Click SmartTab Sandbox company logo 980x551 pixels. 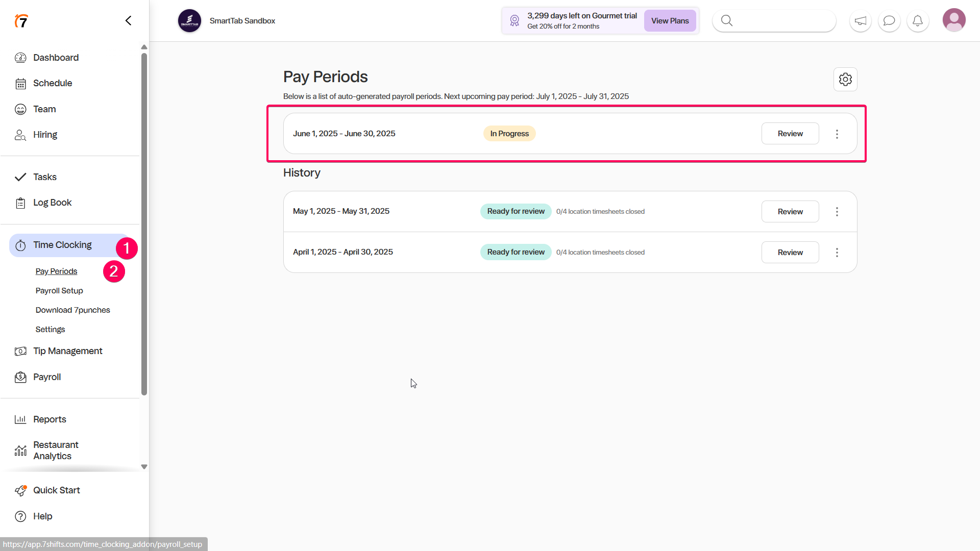189,21
